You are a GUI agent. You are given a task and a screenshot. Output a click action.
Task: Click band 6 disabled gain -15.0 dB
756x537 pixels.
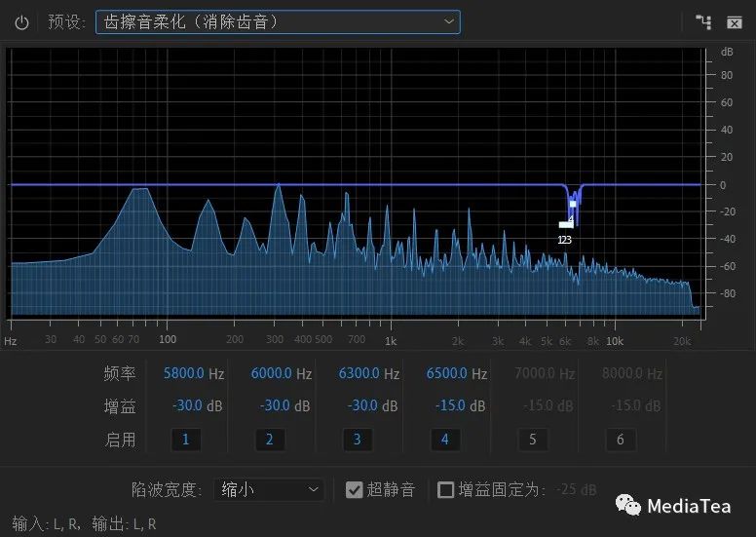(636, 405)
